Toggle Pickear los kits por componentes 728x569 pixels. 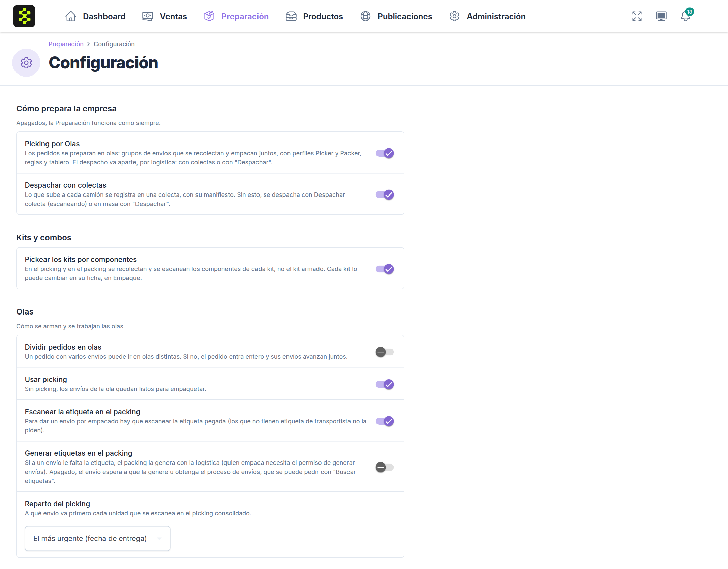click(x=385, y=269)
